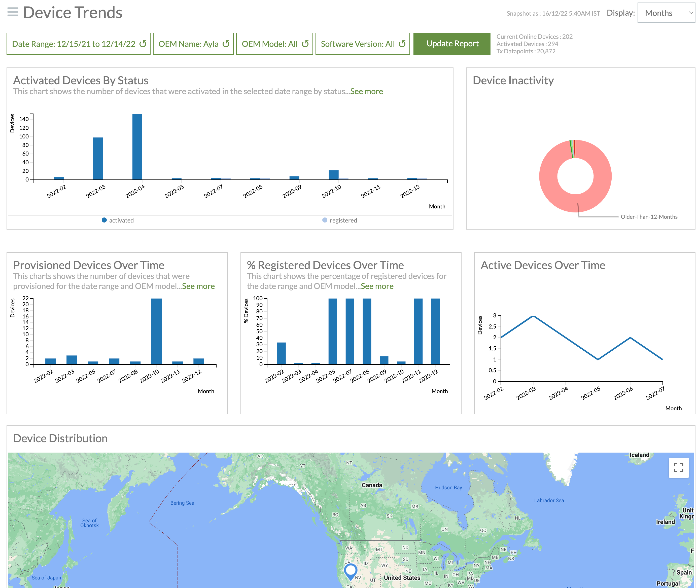The image size is (700, 588).
Task: Click See more under % Registered Devices
Action: [x=377, y=286]
